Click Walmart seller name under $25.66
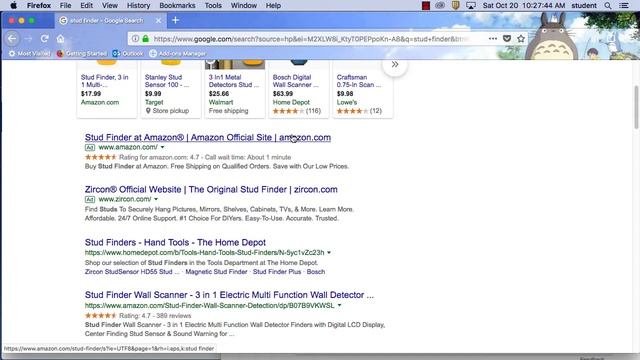 [221, 102]
